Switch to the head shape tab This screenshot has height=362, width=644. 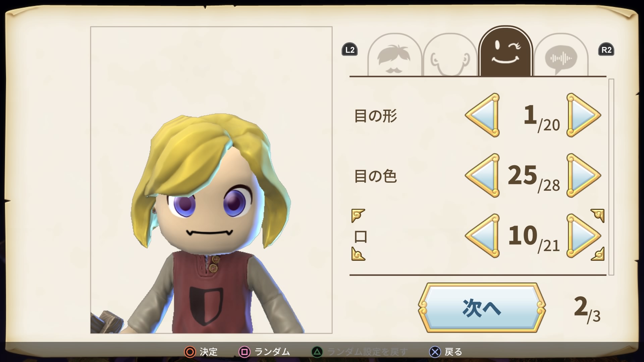click(x=450, y=55)
